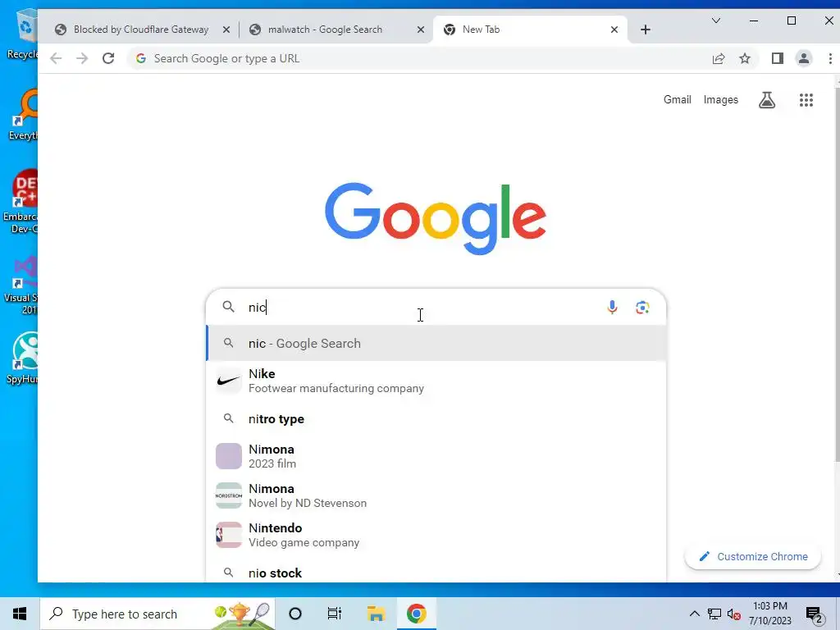Open the Chrome side panel icon
840x630 pixels.
click(x=778, y=58)
